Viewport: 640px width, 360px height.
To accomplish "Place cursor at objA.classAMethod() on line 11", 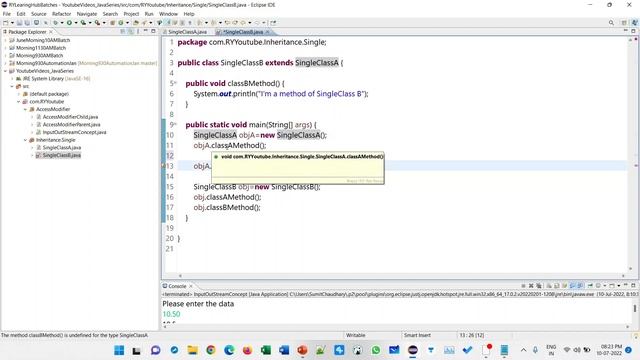I will click(230, 146).
